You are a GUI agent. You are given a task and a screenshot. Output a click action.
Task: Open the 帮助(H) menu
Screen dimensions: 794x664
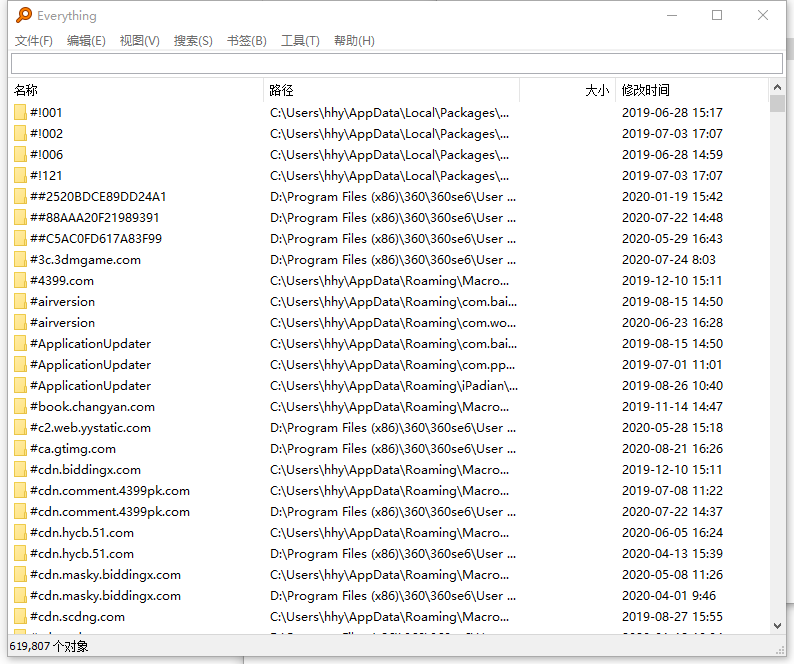(x=354, y=41)
